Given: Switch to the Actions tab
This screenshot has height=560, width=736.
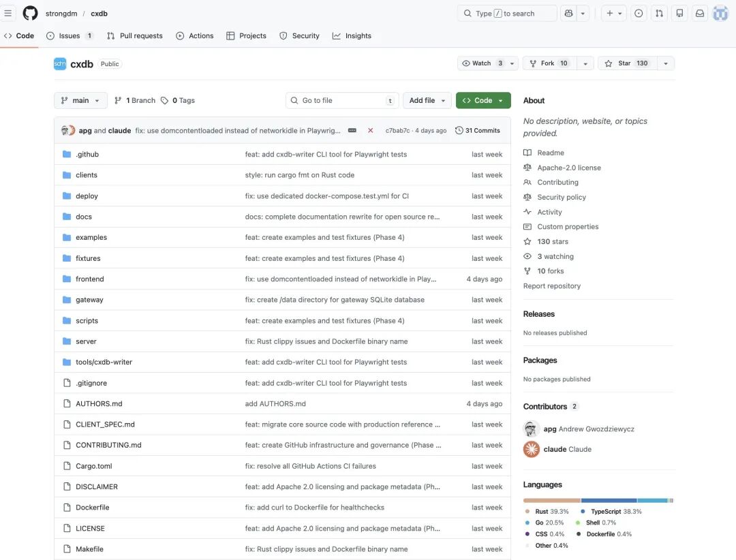Looking at the screenshot, I should 194,35.
